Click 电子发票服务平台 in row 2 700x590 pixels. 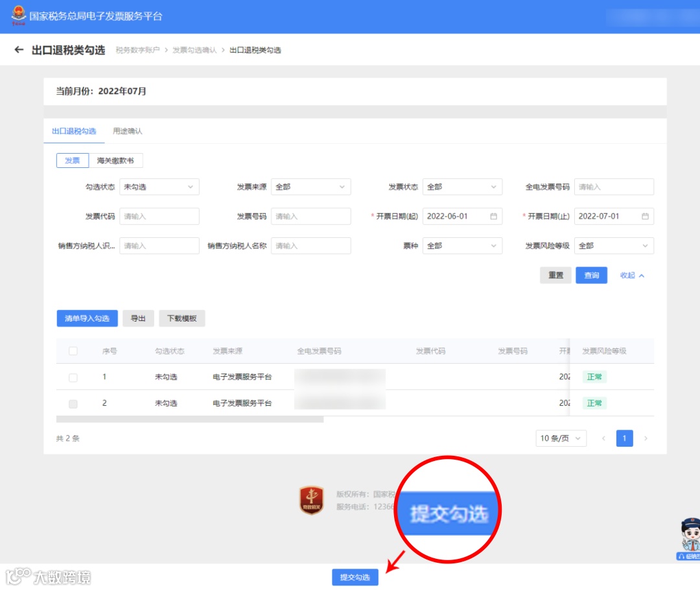242,403
